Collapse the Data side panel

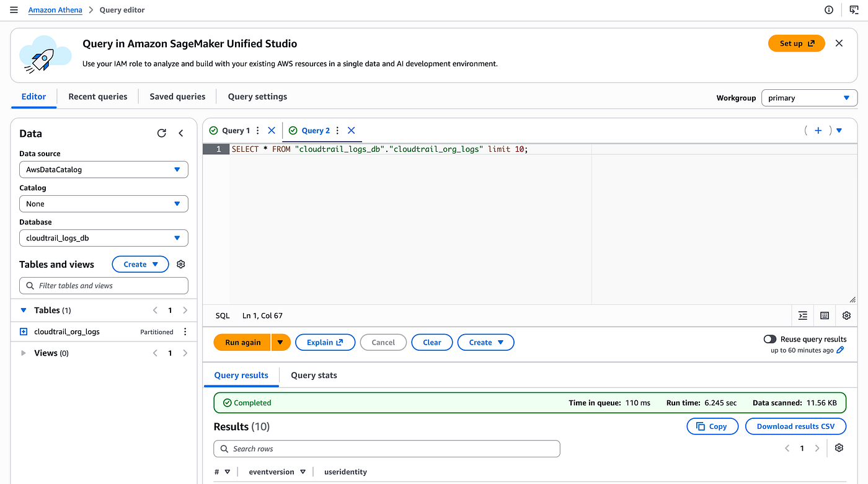181,133
